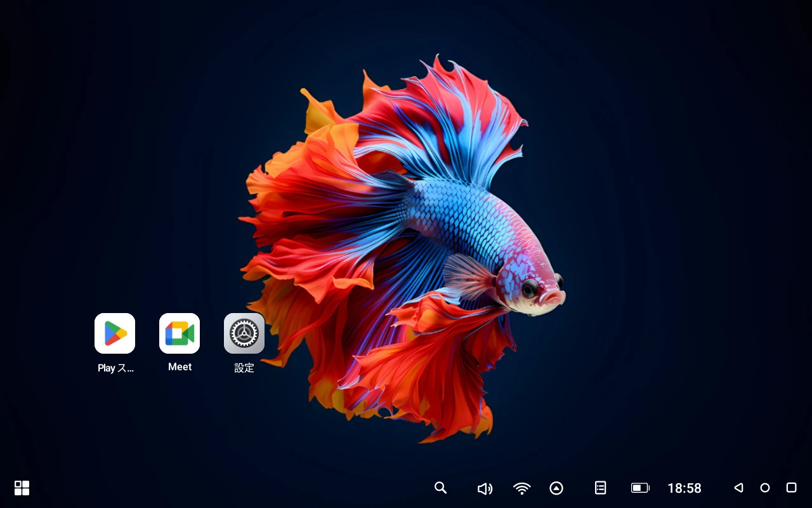Open Wi-Fi settings from taskbar
812x508 pixels.
click(x=521, y=488)
